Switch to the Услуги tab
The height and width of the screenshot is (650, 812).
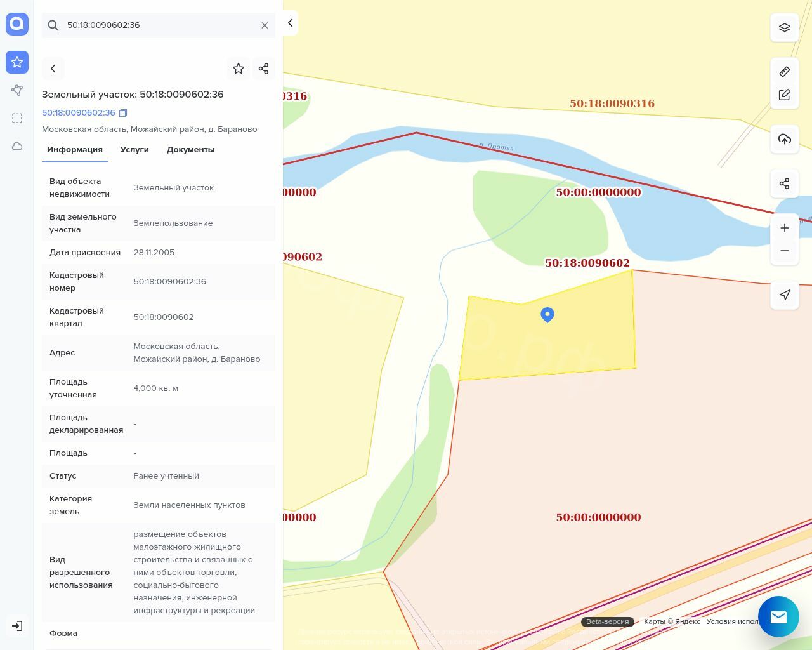click(x=134, y=150)
